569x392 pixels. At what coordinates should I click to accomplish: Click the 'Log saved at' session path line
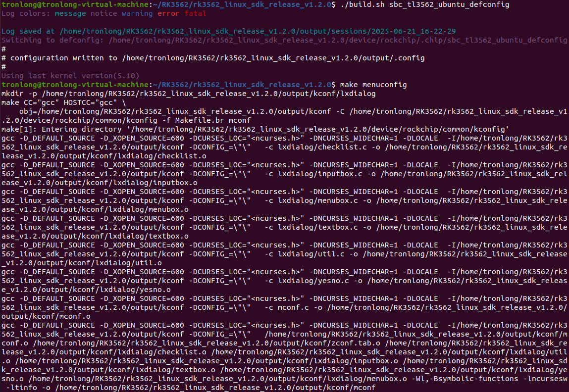pyautogui.click(x=229, y=31)
